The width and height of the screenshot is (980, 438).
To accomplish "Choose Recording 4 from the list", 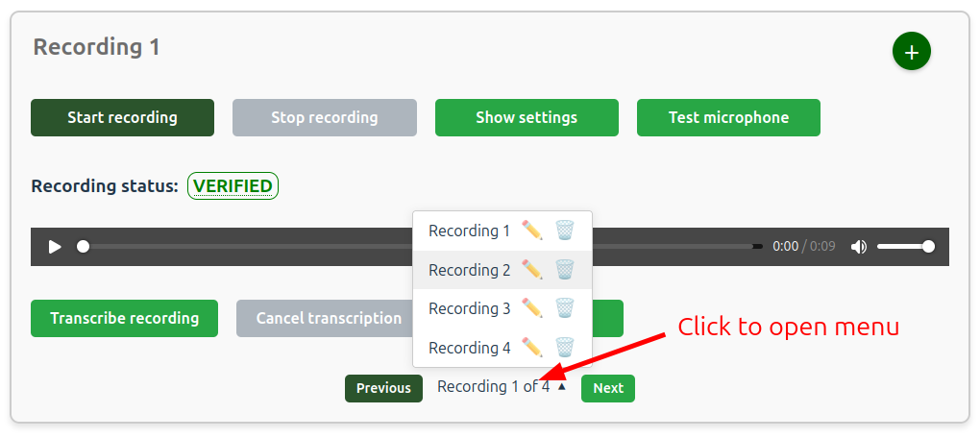I will click(469, 348).
